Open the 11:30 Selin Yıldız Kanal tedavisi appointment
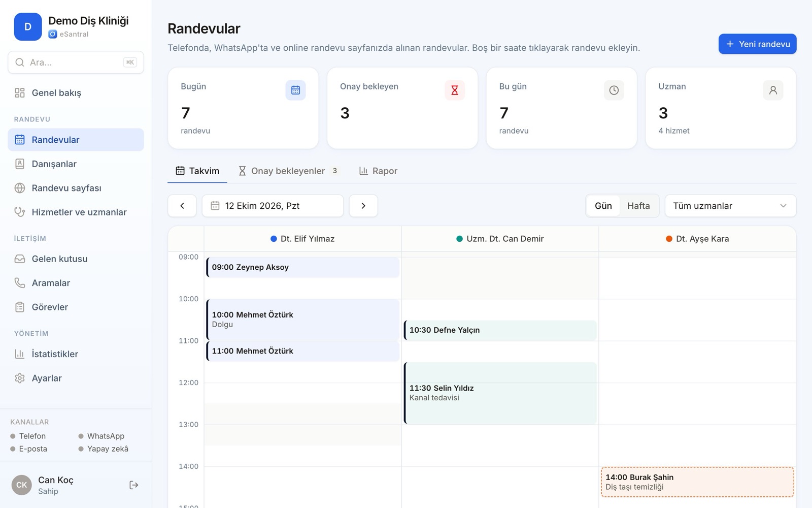 pyautogui.click(x=500, y=393)
